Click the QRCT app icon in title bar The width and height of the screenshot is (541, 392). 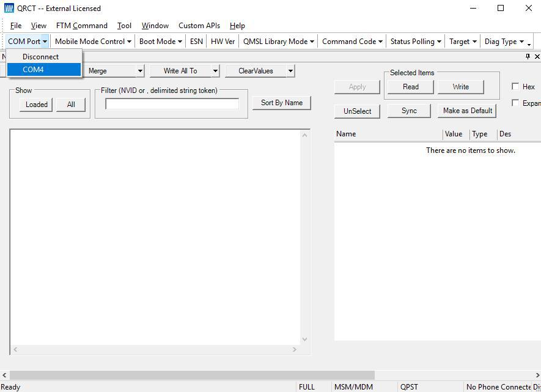(9, 9)
